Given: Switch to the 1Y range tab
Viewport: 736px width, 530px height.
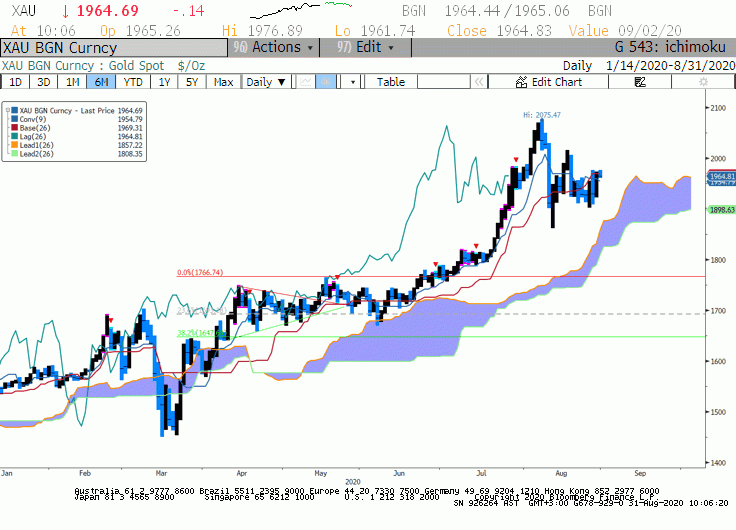Looking at the screenshot, I should pyautogui.click(x=164, y=82).
